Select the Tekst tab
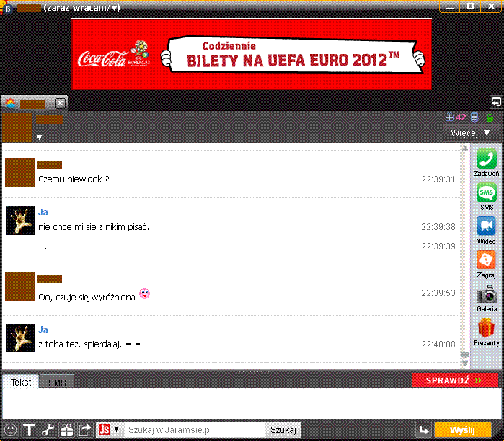This screenshot has width=504, height=441. (21, 382)
